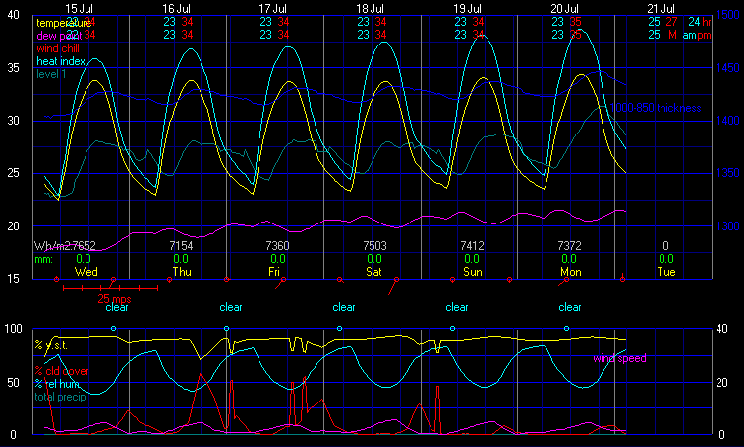Screen dimensions: 744x447
Task: Click the "1450" thickness axis value
Action: point(728,68)
